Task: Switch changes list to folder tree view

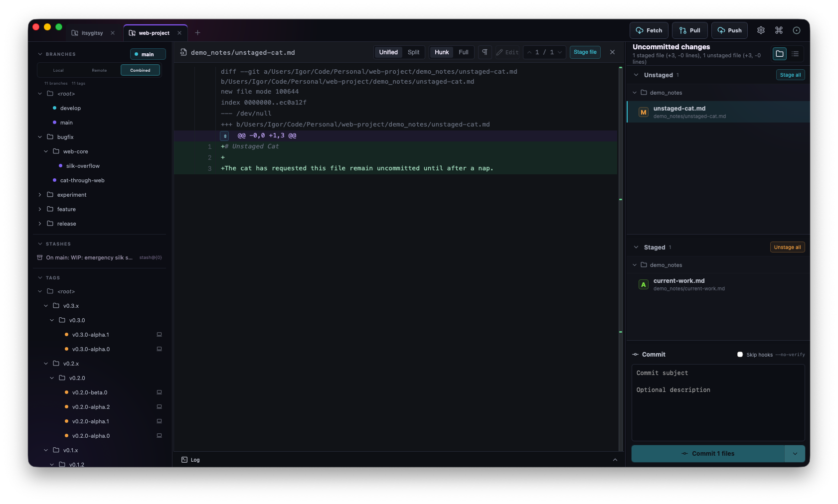Action: coord(780,54)
